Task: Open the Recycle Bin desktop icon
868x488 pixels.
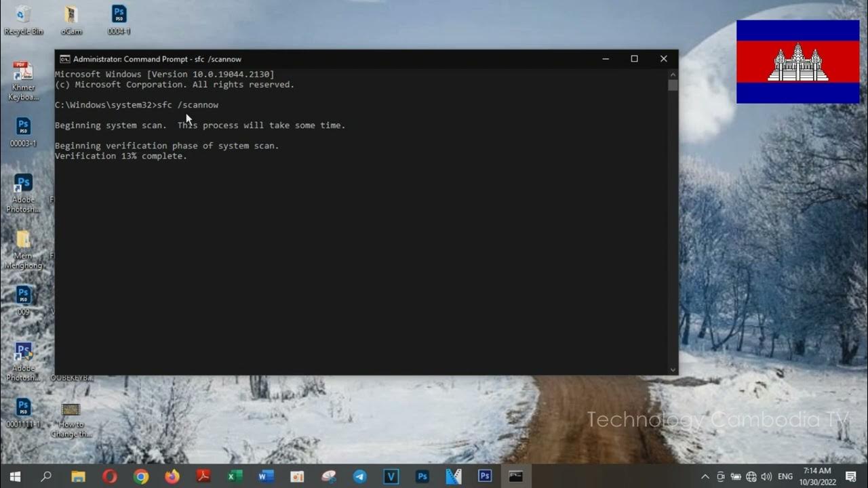Action: pyautogui.click(x=23, y=20)
